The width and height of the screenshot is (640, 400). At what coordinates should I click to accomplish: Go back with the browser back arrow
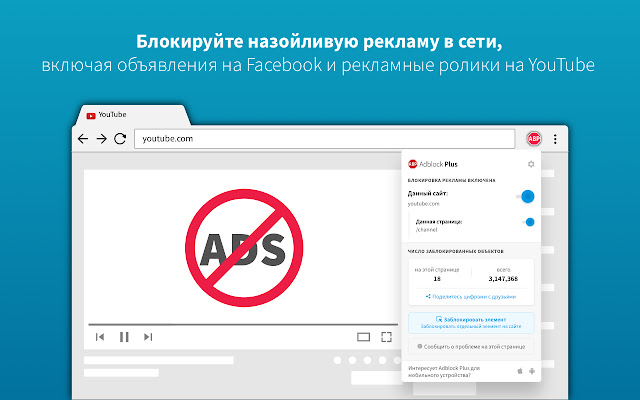click(83, 138)
